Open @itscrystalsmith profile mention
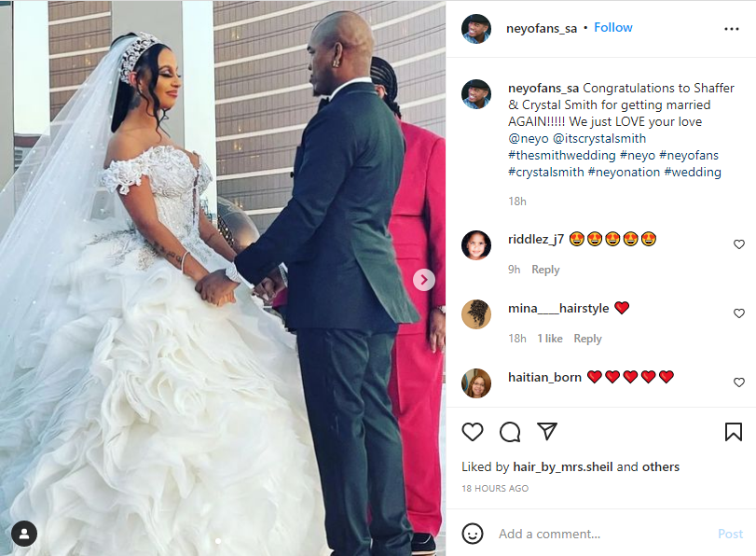Screen dimensions: 756x556 click(x=598, y=138)
